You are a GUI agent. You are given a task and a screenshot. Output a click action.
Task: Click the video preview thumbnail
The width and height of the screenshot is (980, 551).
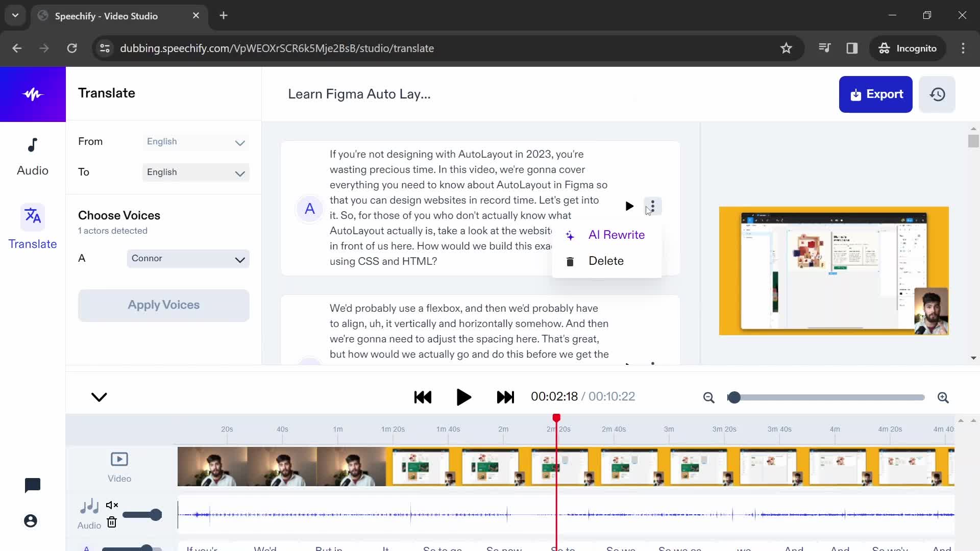(834, 270)
